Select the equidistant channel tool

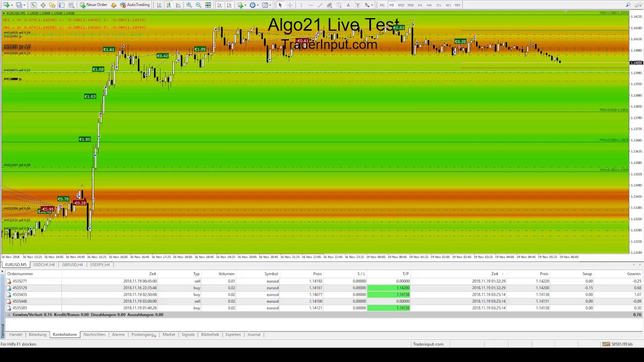330,5
